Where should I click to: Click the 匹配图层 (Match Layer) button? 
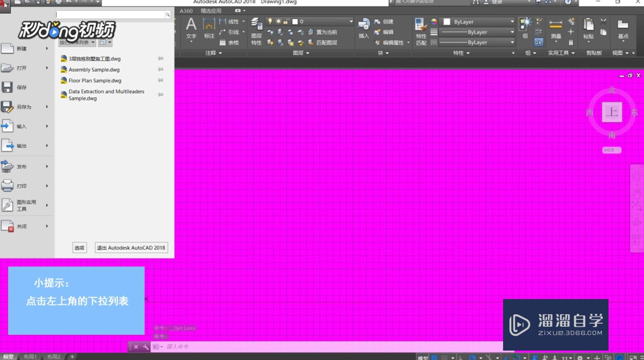pyautogui.click(x=323, y=43)
